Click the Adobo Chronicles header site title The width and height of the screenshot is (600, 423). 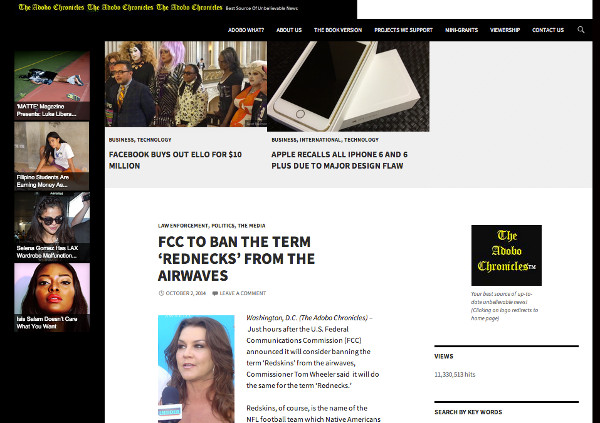tap(120, 7)
